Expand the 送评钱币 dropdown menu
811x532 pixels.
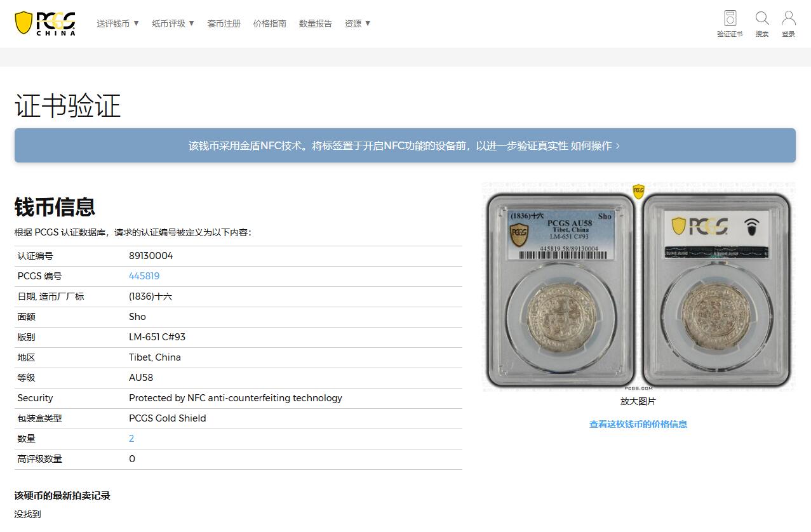tap(117, 23)
